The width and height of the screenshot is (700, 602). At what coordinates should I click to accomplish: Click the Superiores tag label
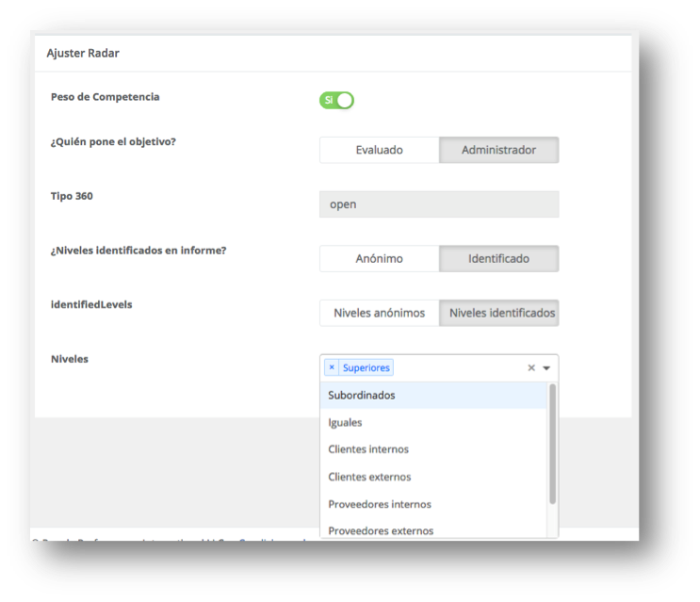(366, 367)
